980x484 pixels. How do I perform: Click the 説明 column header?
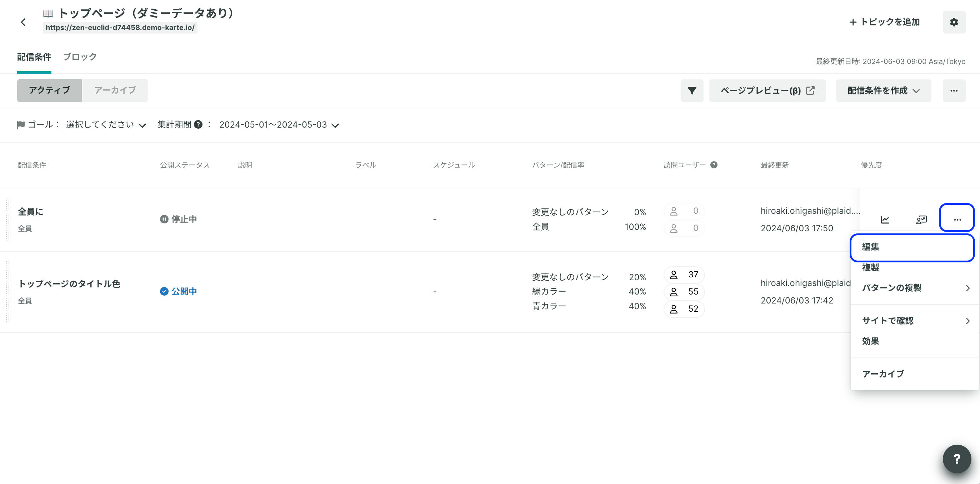pos(245,165)
